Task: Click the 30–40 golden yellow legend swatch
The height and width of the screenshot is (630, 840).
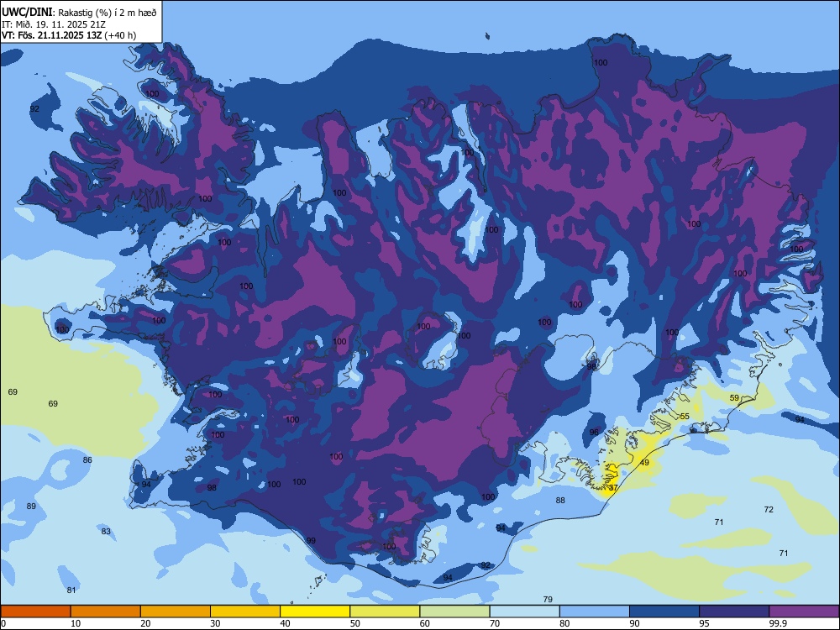Action: pos(245,612)
